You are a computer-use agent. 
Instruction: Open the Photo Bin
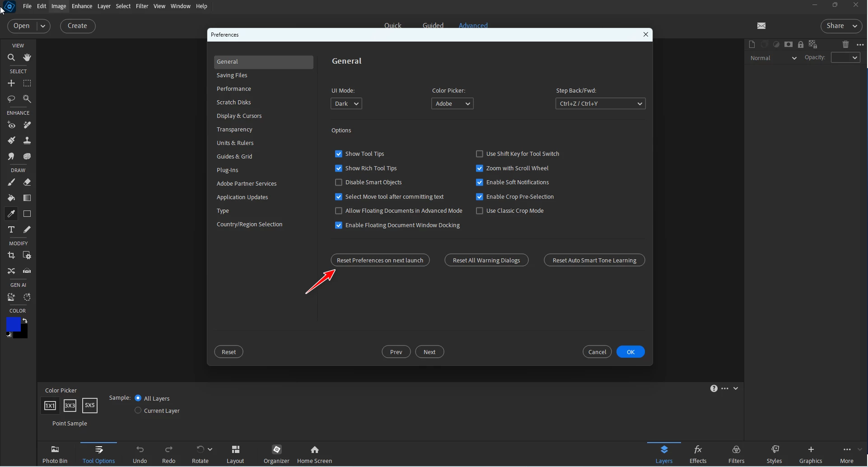pyautogui.click(x=55, y=454)
